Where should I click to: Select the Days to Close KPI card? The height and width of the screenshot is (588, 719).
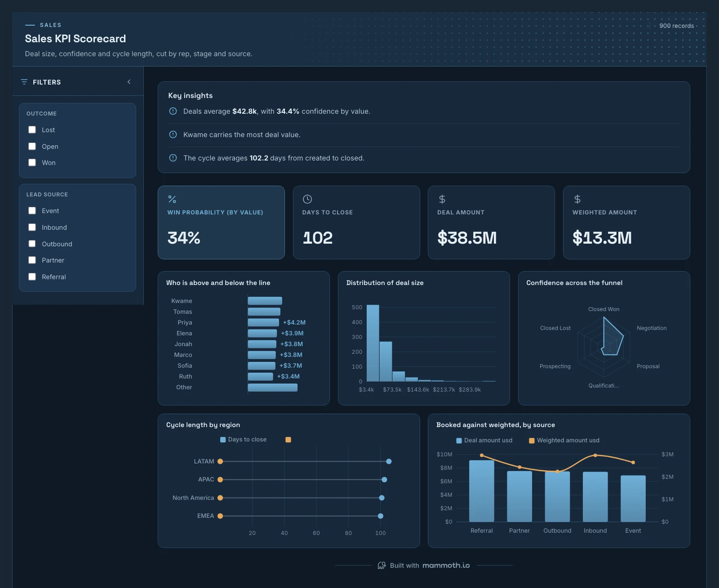tap(356, 223)
